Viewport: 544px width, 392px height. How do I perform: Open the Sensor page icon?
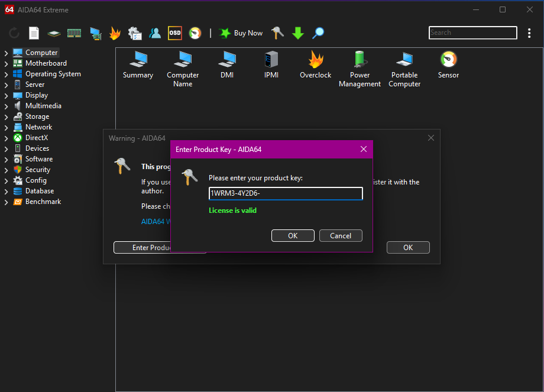click(448, 65)
